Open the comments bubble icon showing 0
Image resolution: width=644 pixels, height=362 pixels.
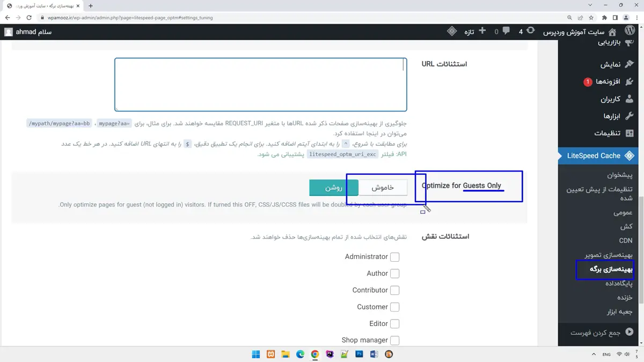point(506,31)
